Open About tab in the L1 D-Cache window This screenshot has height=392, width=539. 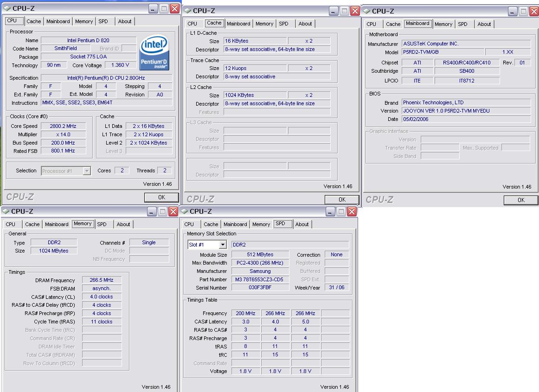tap(305, 24)
